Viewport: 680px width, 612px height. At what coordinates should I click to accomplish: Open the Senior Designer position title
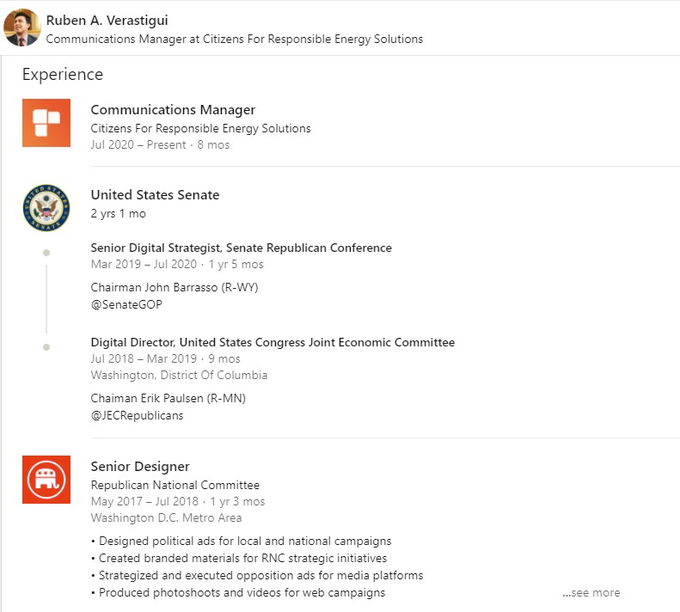tap(140, 466)
